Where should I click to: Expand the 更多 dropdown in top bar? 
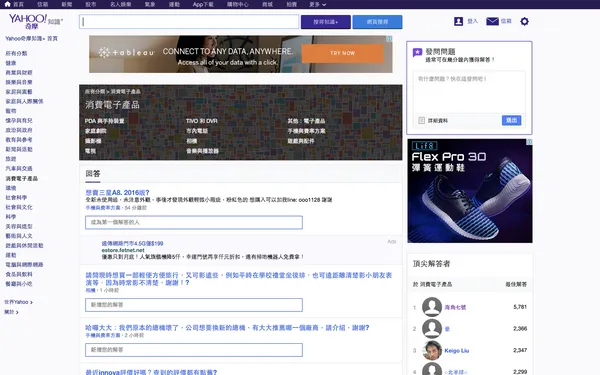[x=318, y=5]
